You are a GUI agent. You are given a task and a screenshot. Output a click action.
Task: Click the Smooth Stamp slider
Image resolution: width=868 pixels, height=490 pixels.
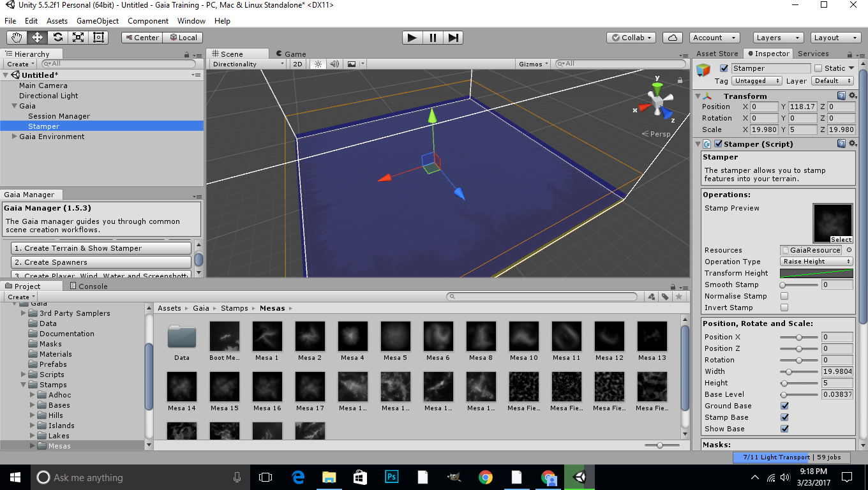tap(799, 285)
